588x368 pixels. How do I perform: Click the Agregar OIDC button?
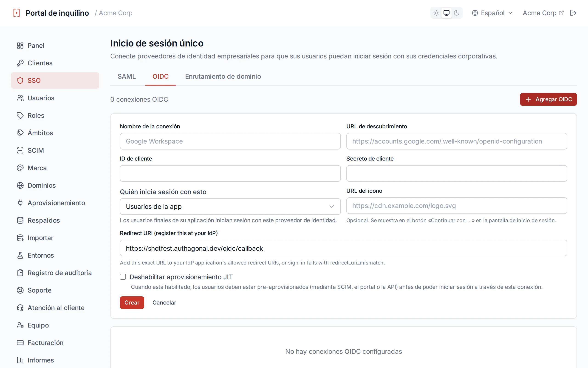[x=548, y=99]
